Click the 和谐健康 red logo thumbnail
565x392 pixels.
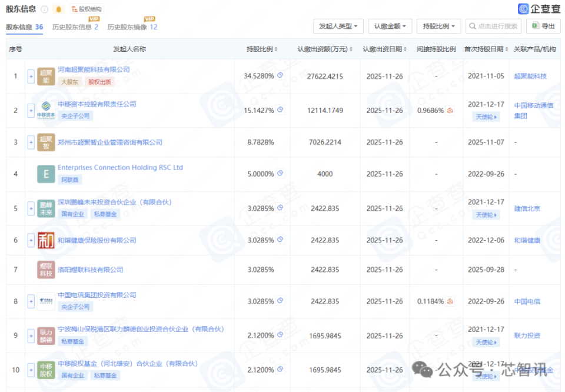click(46, 240)
